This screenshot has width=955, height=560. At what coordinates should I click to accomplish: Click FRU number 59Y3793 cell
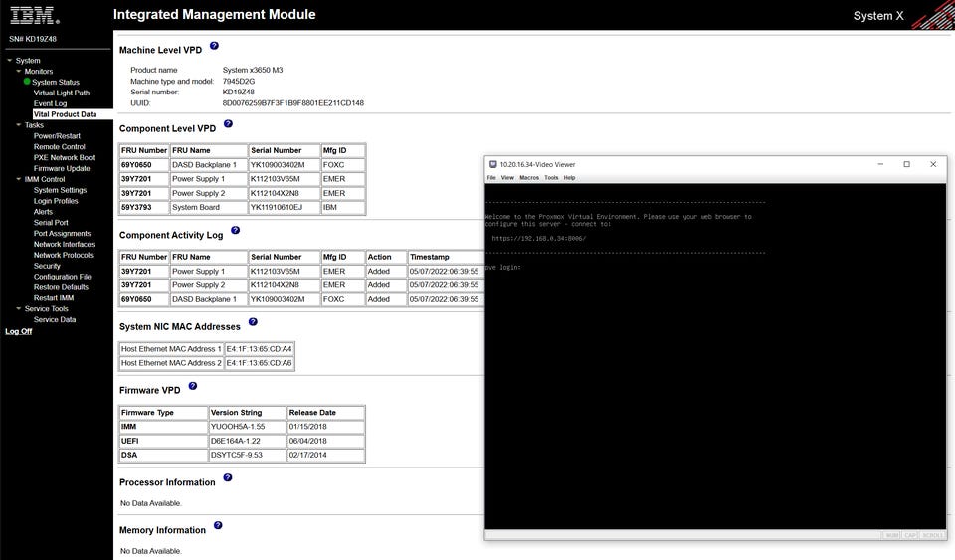[x=143, y=208]
